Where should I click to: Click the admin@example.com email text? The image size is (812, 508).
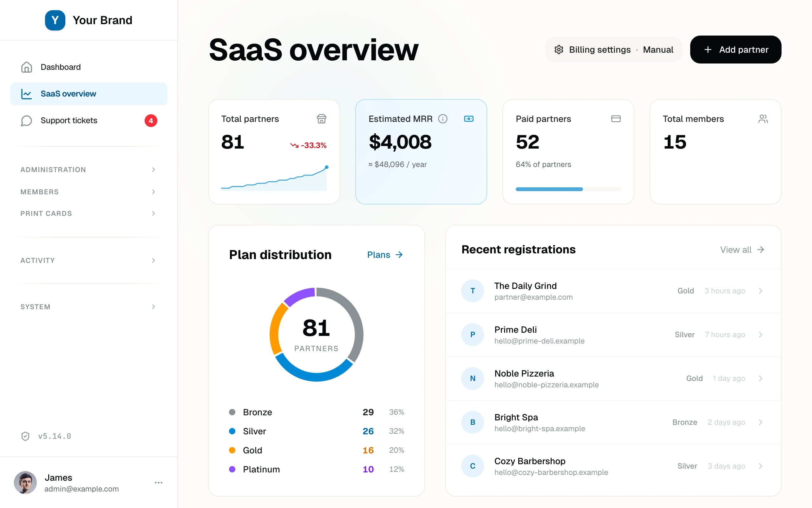[x=82, y=489]
